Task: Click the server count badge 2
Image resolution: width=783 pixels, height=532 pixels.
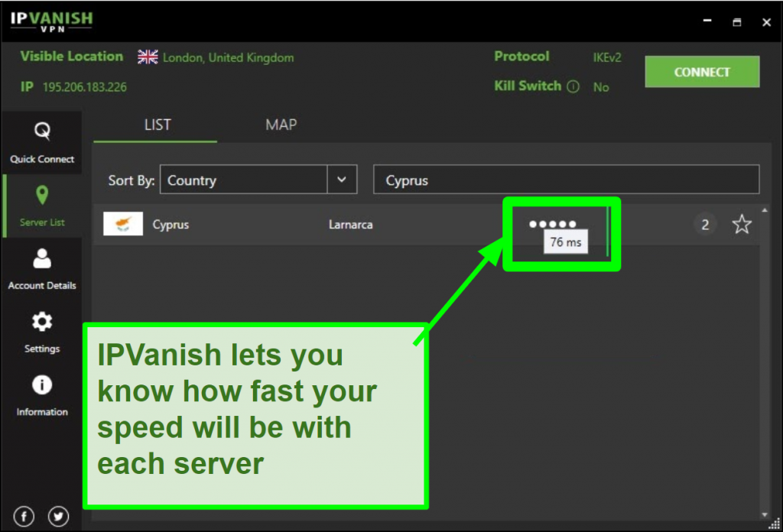Action: pyautogui.click(x=705, y=225)
